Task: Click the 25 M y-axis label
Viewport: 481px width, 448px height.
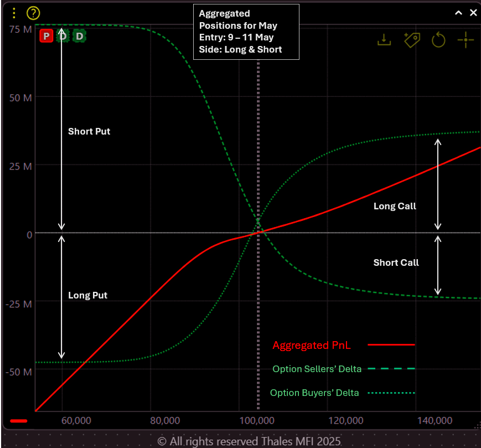Action: 20,166
